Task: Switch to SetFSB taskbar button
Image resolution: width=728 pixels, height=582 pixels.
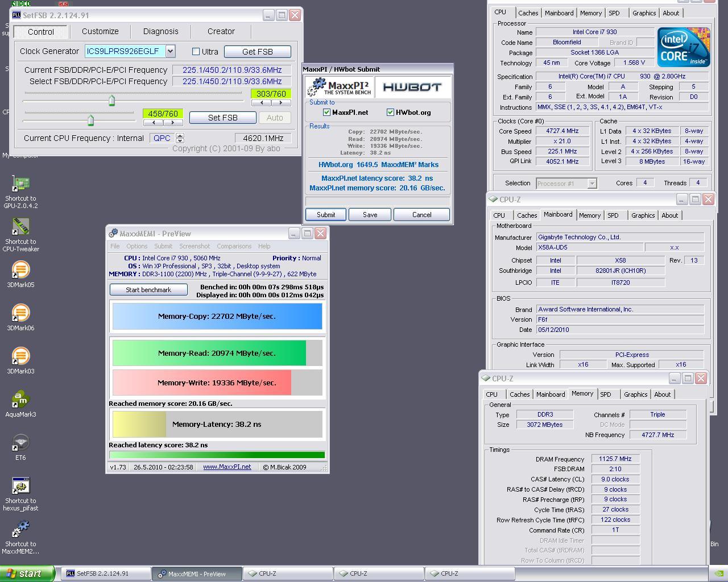Action: [x=106, y=573]
